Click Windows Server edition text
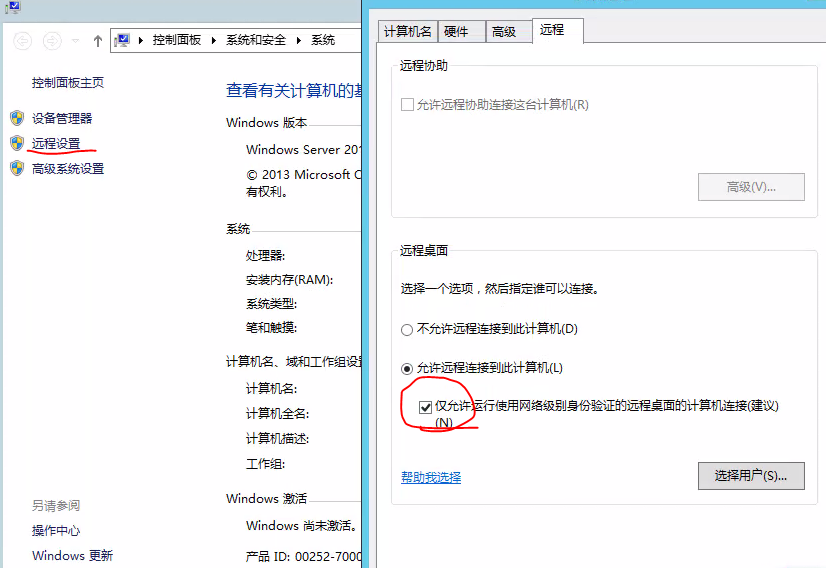 pyautogui.click(x=303, y=150)
